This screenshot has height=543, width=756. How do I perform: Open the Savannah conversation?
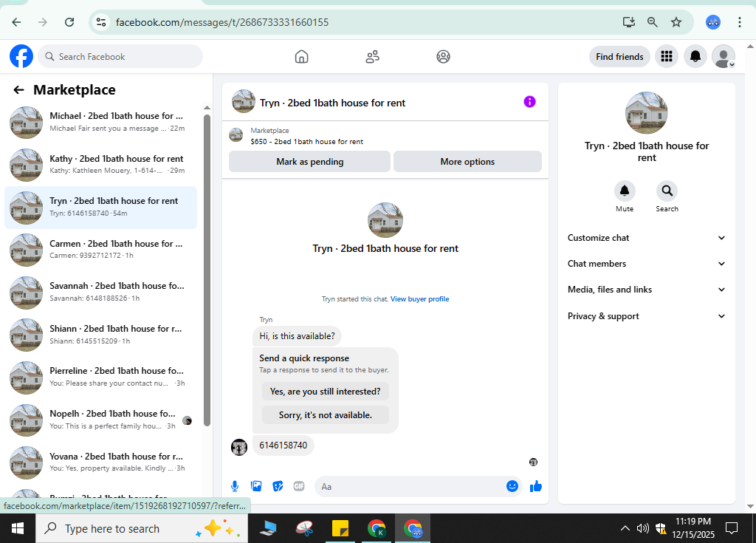[100, 292]
